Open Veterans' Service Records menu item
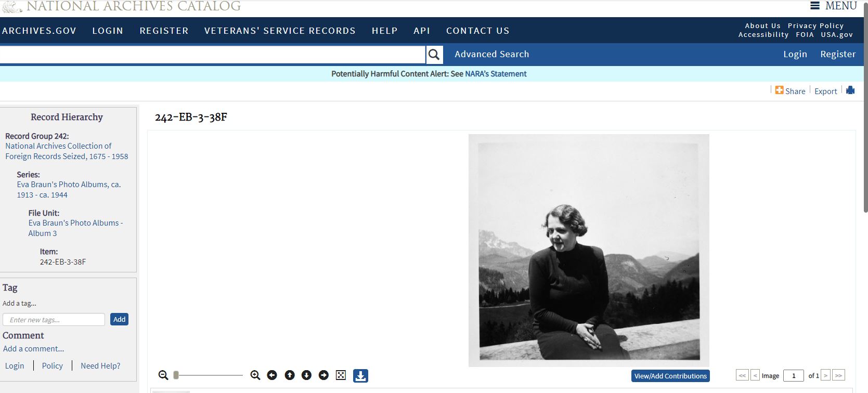Screen dimensions: 868x393 280,31
